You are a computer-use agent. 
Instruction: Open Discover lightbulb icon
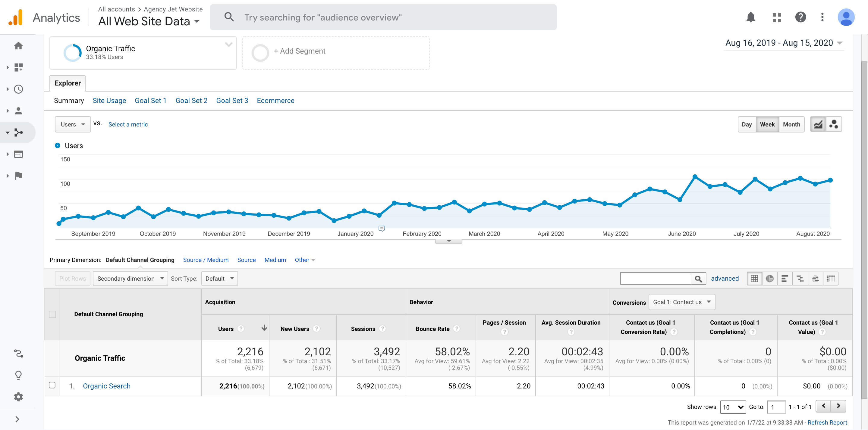point(18,375)
